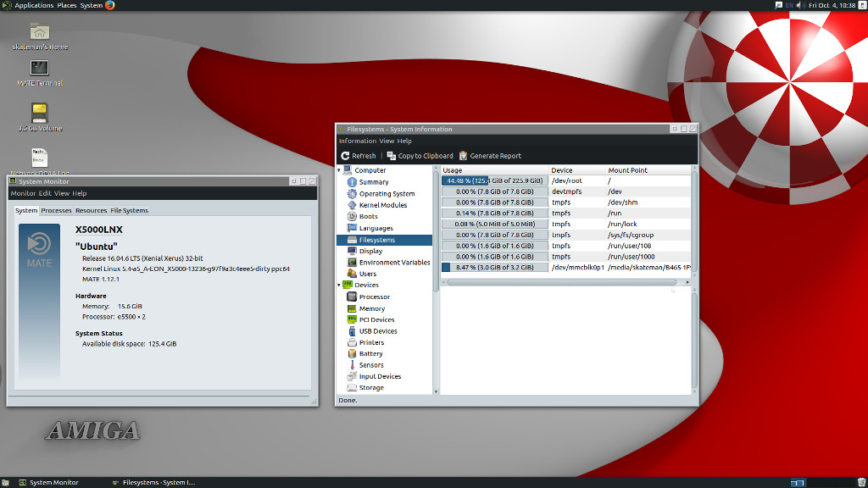Click the volume speaker icon in tray
The width and height of the screenshot is (868, 488).
click(x=800, y=6)
